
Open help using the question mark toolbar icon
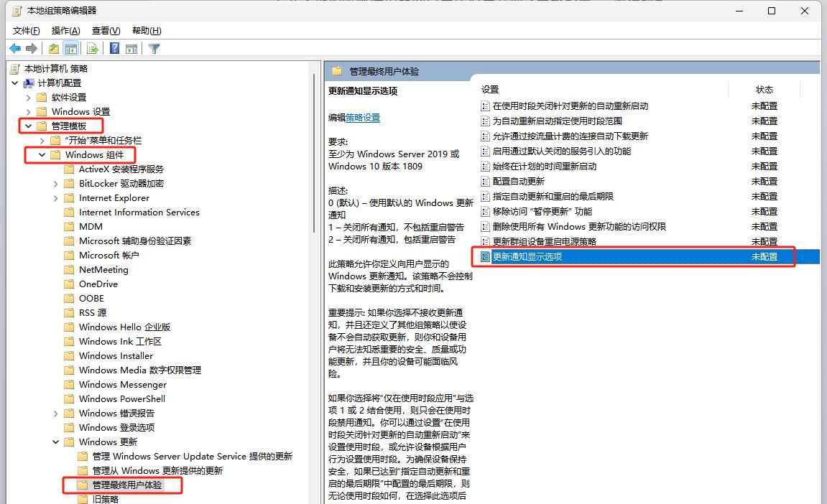tap(114, 48)
